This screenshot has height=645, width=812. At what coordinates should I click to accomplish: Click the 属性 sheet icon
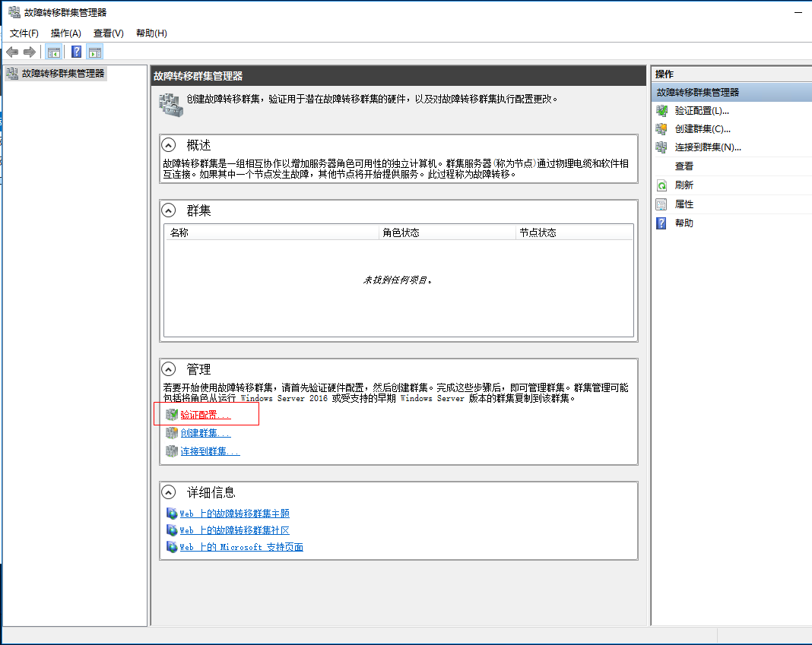point(661,204)
